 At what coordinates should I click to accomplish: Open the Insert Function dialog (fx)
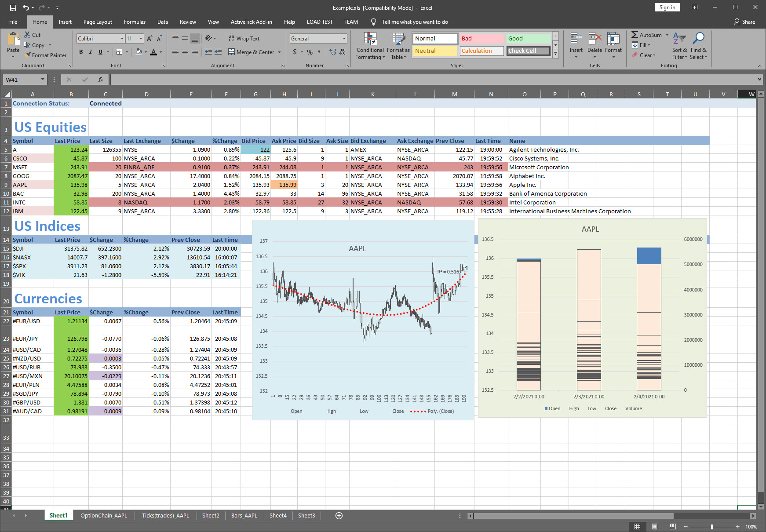pyautogui.click(x=101, y=80)
